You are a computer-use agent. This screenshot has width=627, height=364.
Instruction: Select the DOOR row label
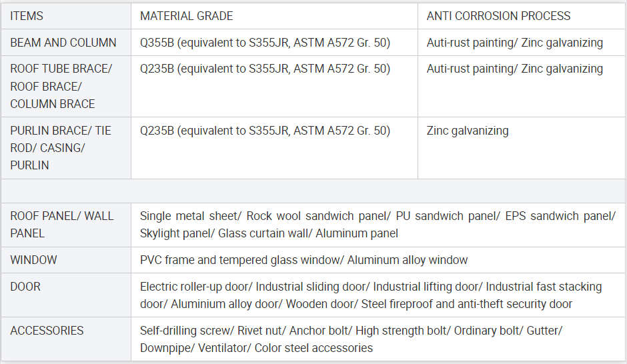click(x=25, y=287)
